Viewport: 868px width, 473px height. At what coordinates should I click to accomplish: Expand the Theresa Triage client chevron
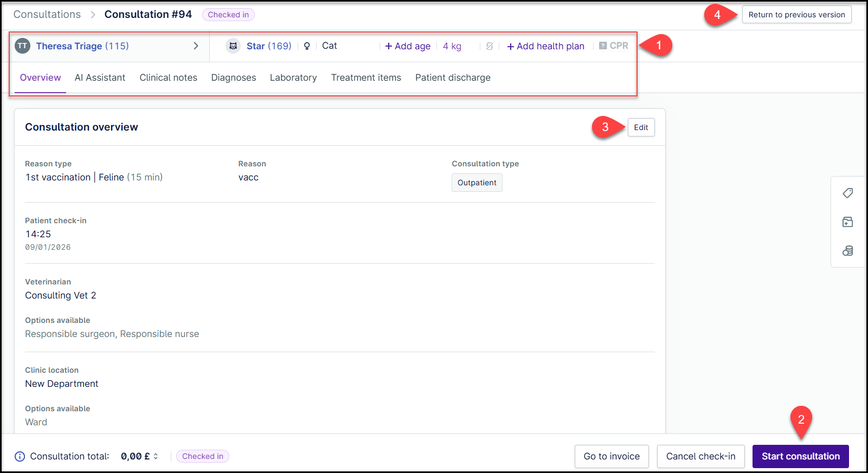point(196,46)
